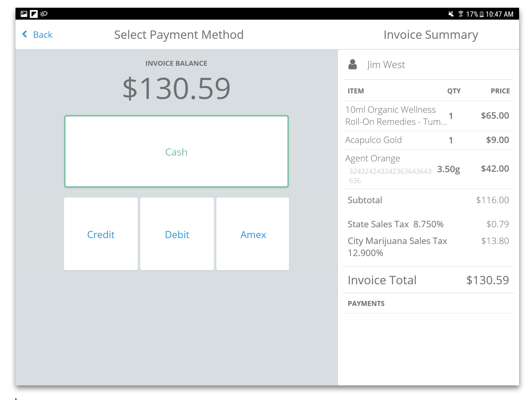
Task: Tap the Agent Orange line item
Action: click(373, 159)
